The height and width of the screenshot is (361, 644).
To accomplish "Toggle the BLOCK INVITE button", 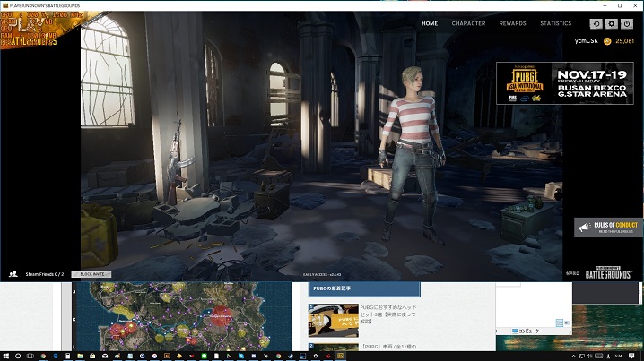I will click(x=91, y=274).
